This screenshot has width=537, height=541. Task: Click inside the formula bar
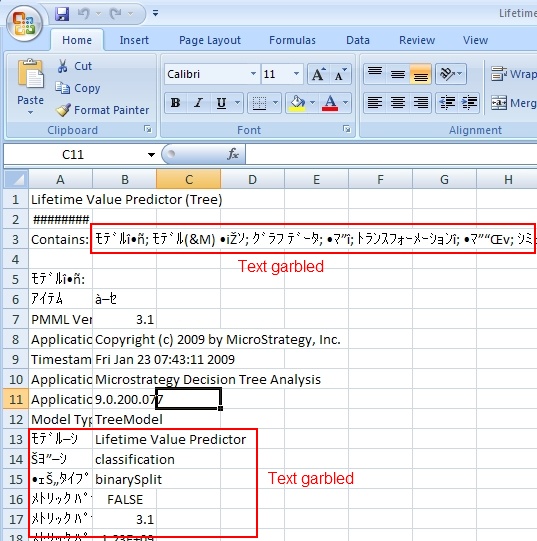point(391,154)
